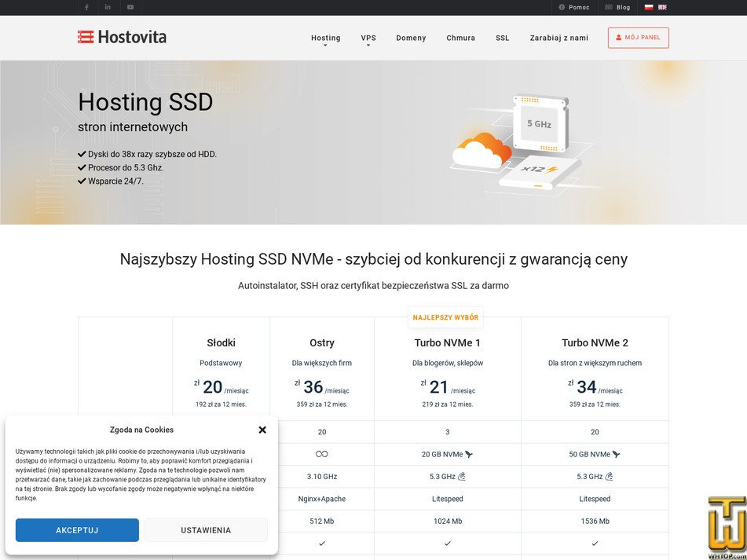
Task: Select the Turbo NVMe 1 plan heading
Action: pos(448,343)
